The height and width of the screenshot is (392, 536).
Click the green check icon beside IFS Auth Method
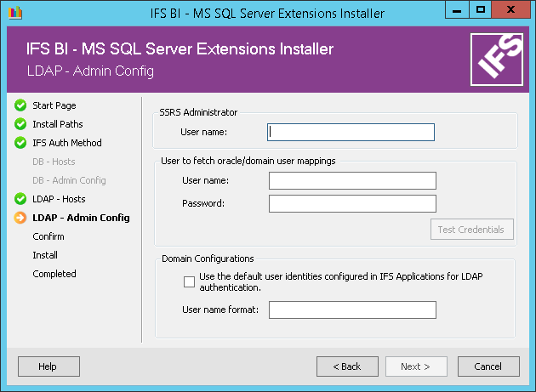click(20, 143)
